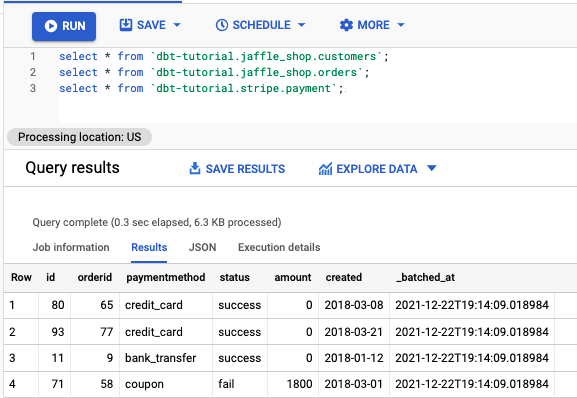Click the SAVE disk icon
Image resolution: width=577 pixels, height=398 pixels.
click(126, 25)
